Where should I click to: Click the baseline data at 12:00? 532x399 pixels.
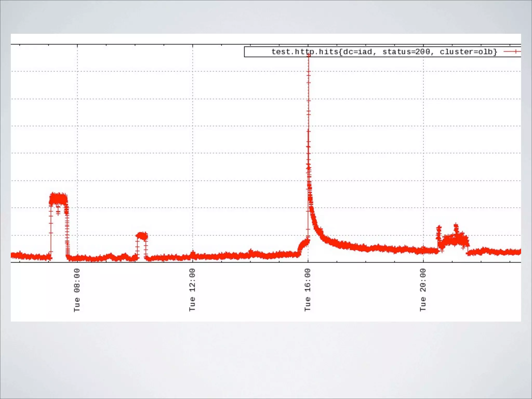pos(192,256)
